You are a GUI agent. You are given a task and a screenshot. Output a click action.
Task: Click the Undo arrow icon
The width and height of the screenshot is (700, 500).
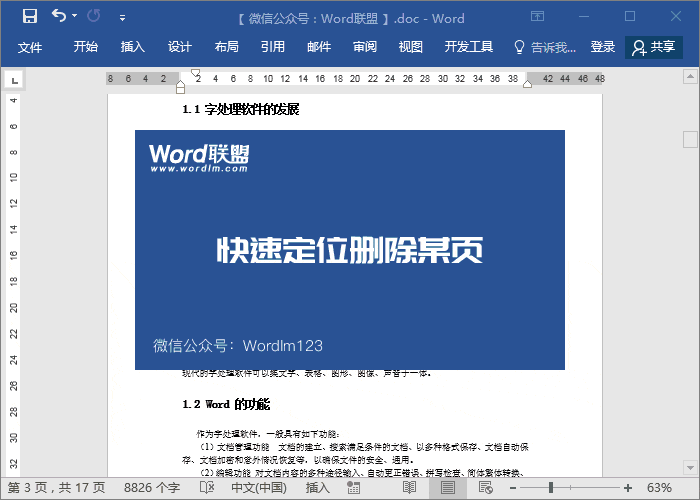[58, 16]
